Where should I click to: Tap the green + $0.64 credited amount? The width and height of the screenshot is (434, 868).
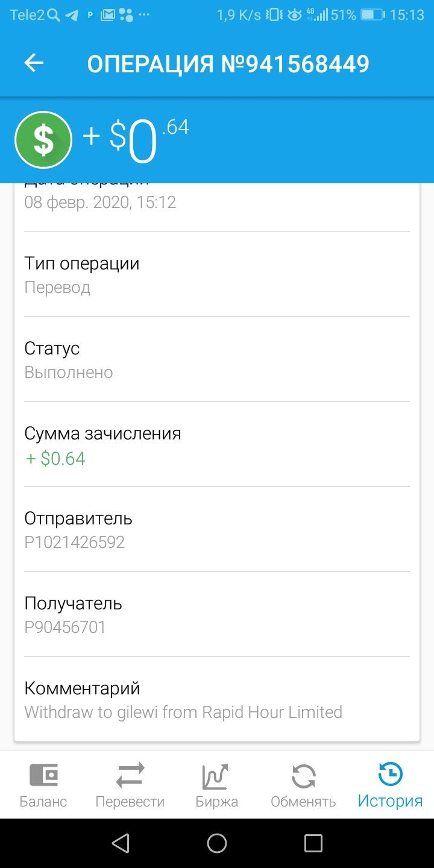pyautogui.click(x=55, y=459)
